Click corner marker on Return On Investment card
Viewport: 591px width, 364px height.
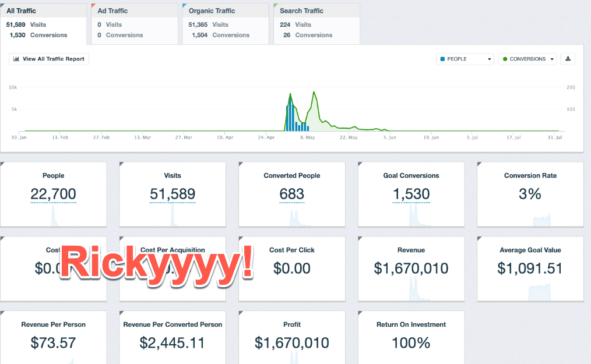coord(360,313)
